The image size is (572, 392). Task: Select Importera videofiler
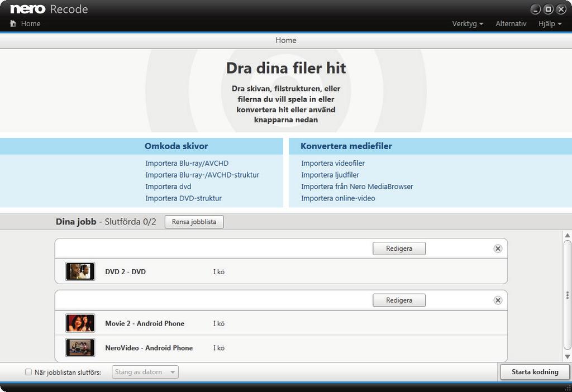[x=333, y=164]
